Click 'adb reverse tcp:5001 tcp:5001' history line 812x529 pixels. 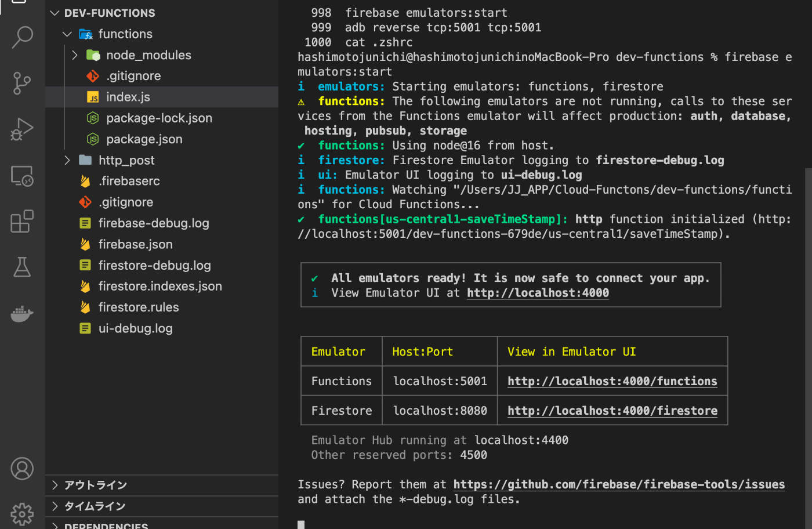(x=443, y=27)
